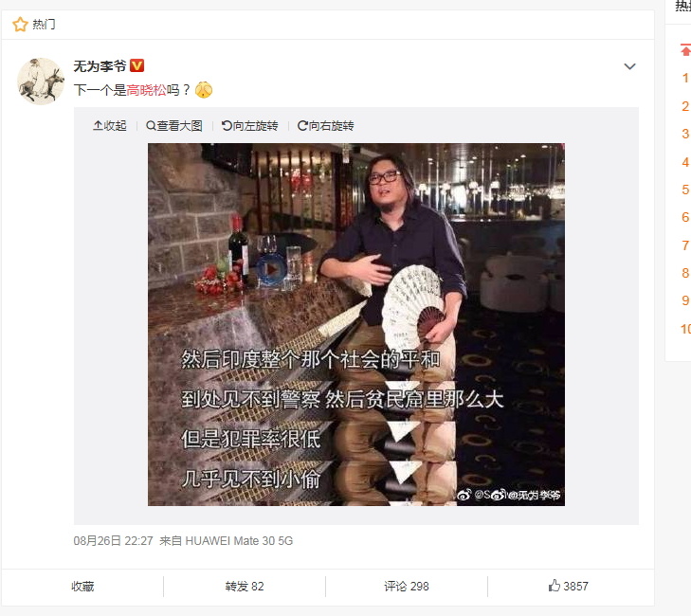
Task: Click the red up-arrow icon in sidebar
Action: [x=685, y=49]
